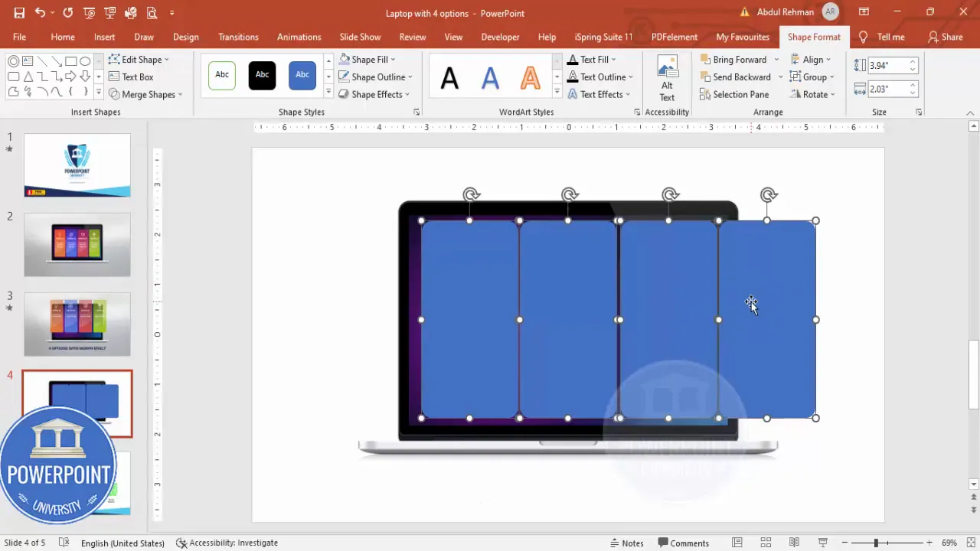The image size is (980, 551).
Task: Pick the arrow line shape in shapes gallery
Action: 56,61
